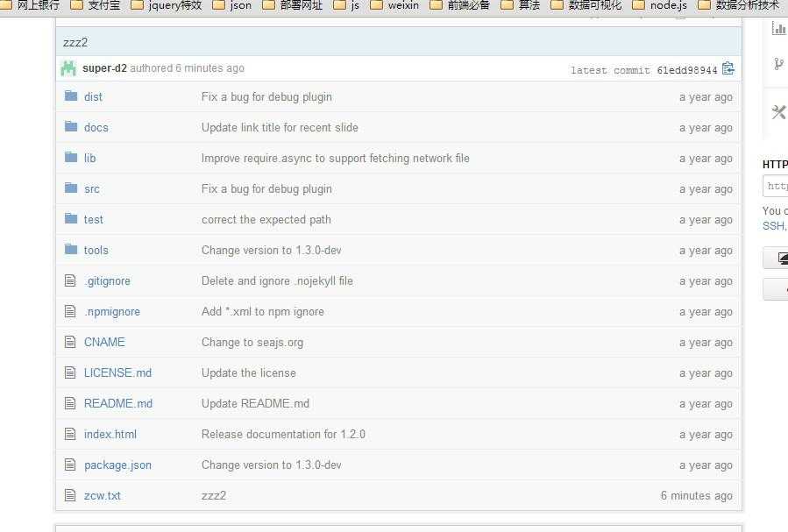Open the README.md file link
788x532 pixels.
coord(118,403)
